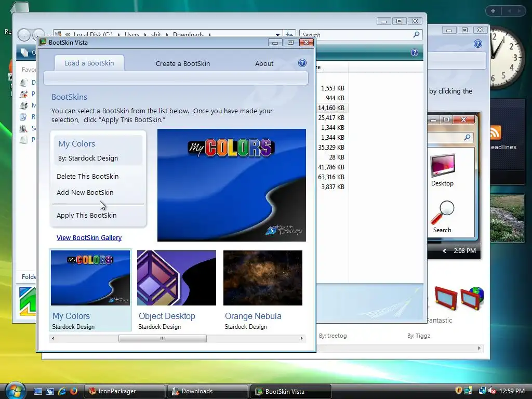Image resolution: width=532 pixels, height=399 pixels.
Task: Select the My Colors bootskin thumbnail
Action: [90, 290]
